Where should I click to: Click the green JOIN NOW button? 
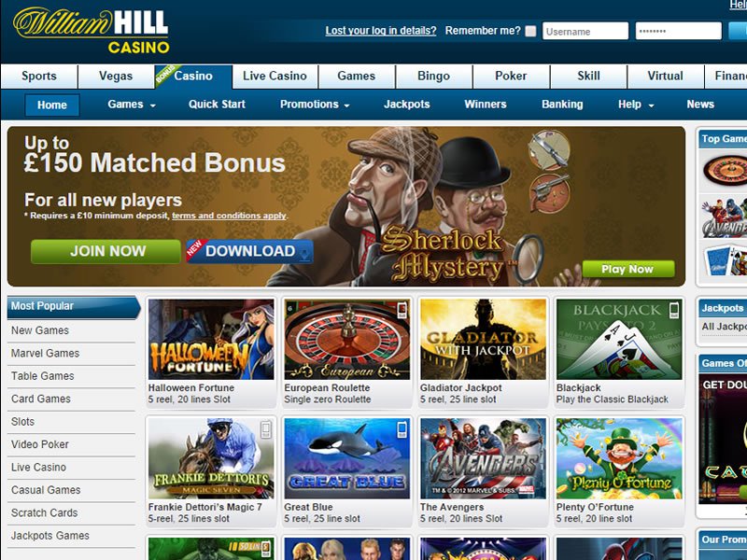[106, 251]
